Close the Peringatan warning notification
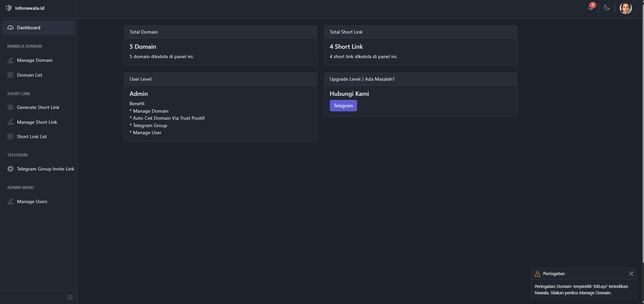 click(x=631, y=274)
